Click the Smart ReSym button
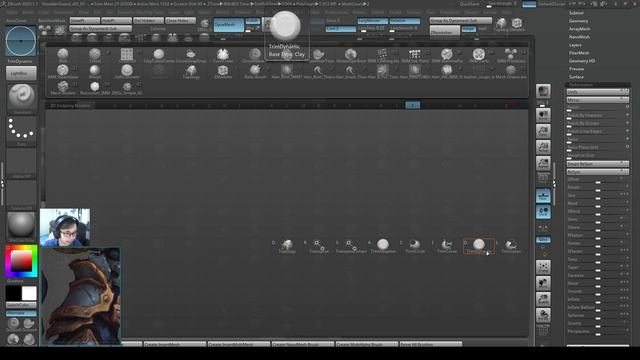Screen dimensions: 640x360 point(598,164)
